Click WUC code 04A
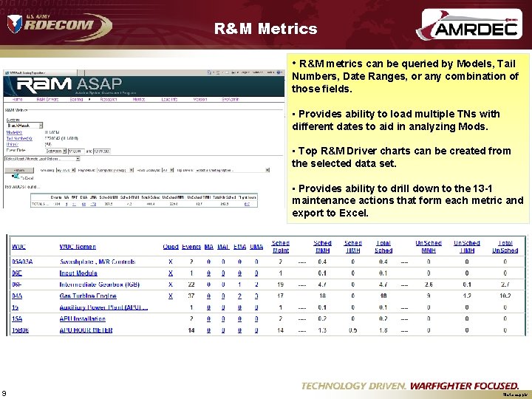Screen dimensions: 532x399 pos(17,296)
